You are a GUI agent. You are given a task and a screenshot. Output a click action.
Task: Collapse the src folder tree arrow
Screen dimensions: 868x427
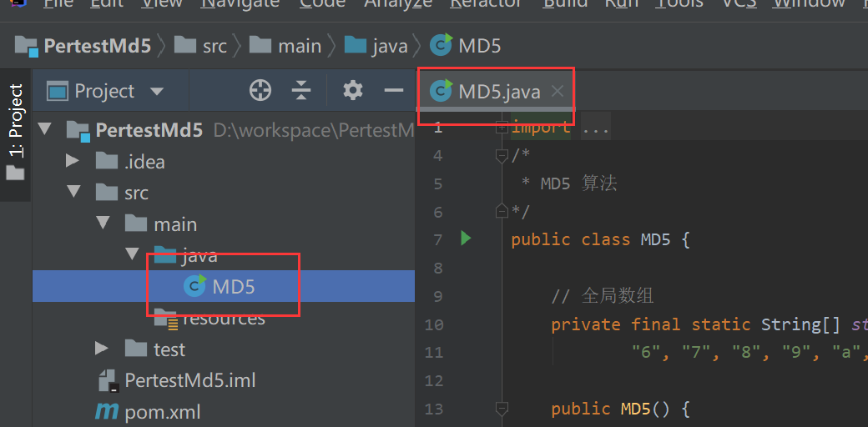click(x=74, y=193)
